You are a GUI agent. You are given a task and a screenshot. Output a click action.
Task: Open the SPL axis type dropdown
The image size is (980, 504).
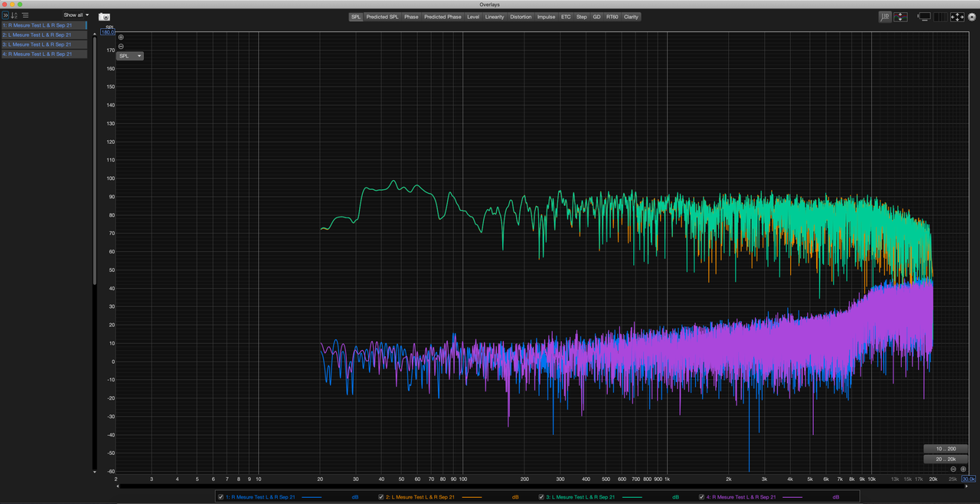130,56
